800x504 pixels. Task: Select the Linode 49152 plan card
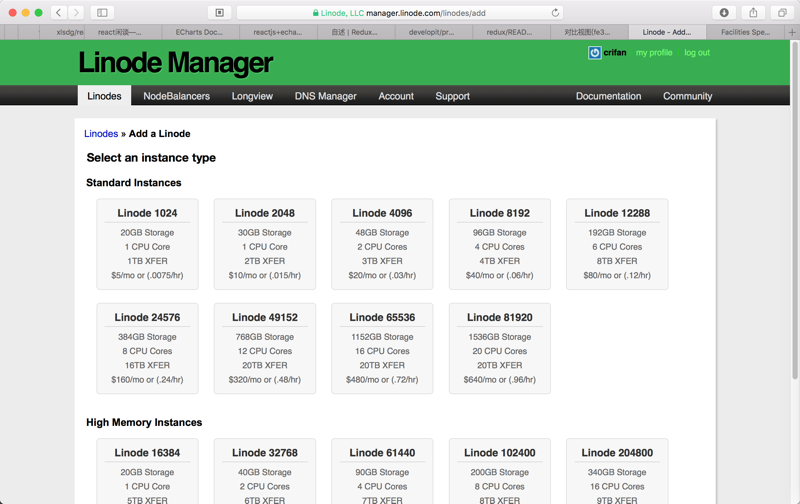click(x=265, y=348)
